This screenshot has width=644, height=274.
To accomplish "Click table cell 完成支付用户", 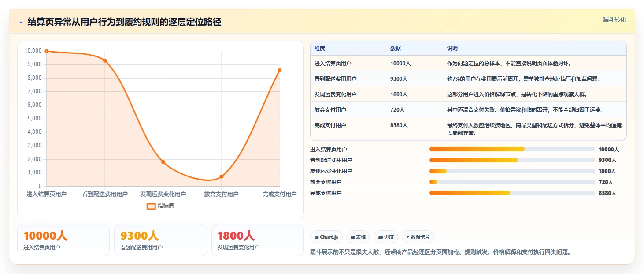I will pos(330,125).
